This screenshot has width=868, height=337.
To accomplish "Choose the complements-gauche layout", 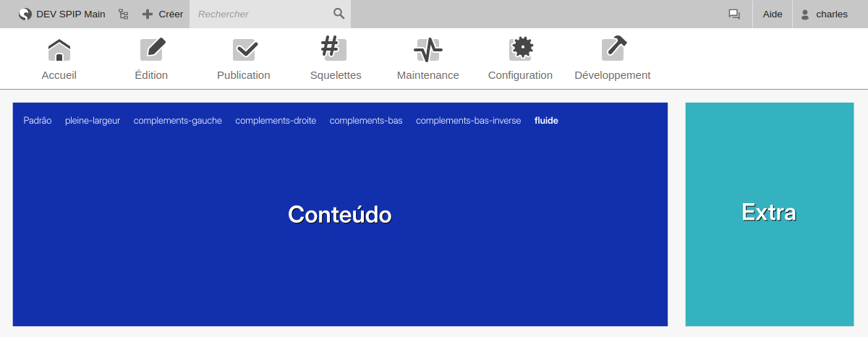I will [177, 121].
